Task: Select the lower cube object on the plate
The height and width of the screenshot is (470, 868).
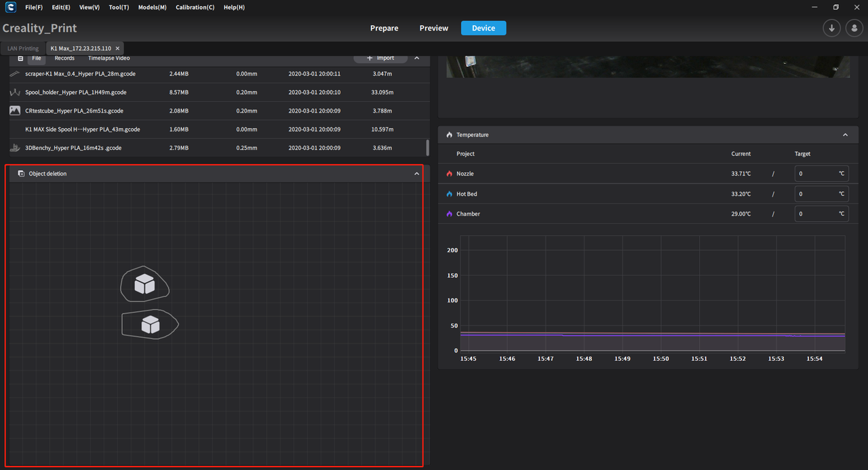Action: pyautogui.click(x=150, y=325)
